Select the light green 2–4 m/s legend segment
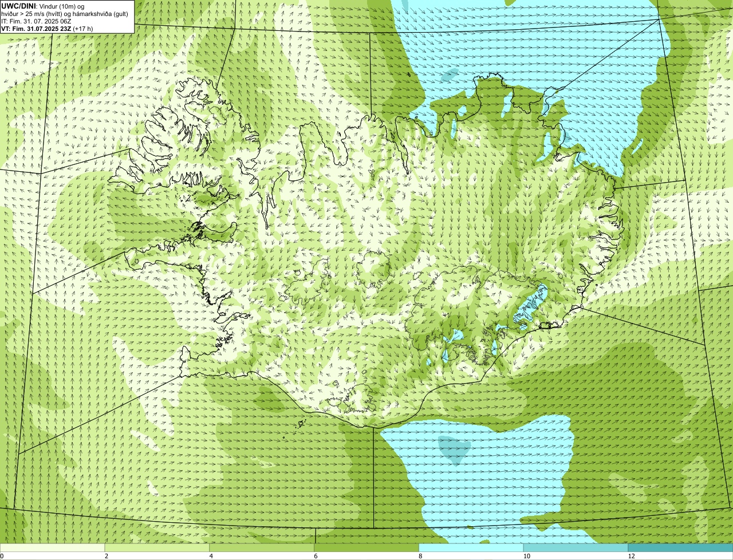The image size is (733, 560). tap(157, 547)
